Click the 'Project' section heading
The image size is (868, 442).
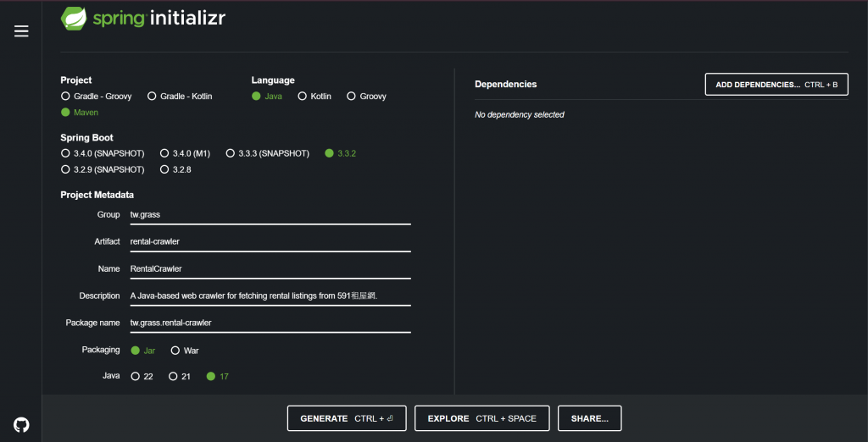tap(75, 80)
